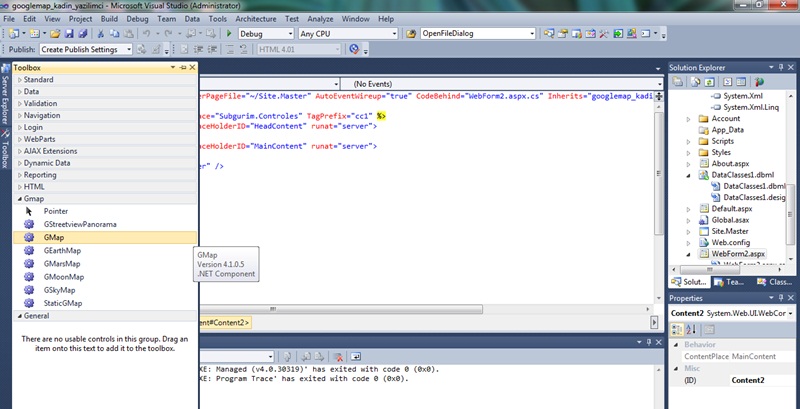The width and height of the screenshot is (800, 409).
Task: Click the tools wrench-hammer toolbar icon
Action: [604, 34]
